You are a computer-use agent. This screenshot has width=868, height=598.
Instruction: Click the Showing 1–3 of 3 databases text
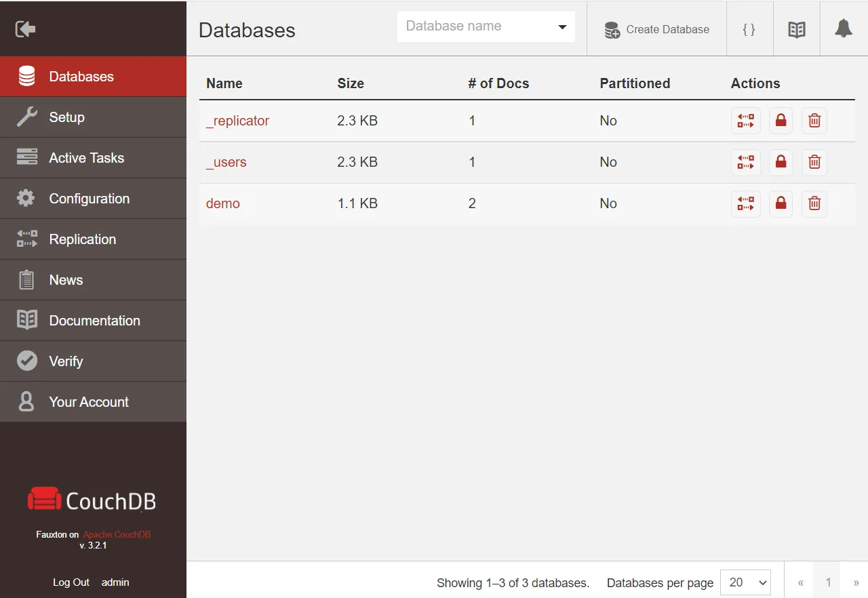click(x=513, y=582)
